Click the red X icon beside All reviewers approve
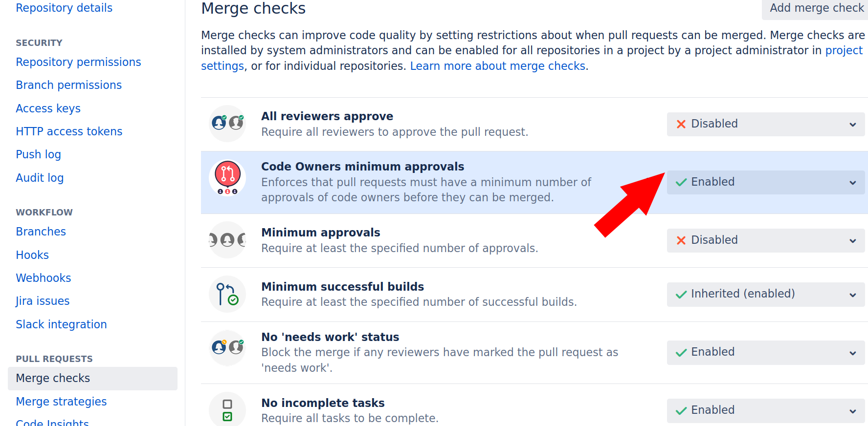Image resolution: width=868 pixels, height=426 pixels. click(x=681, y=124)
